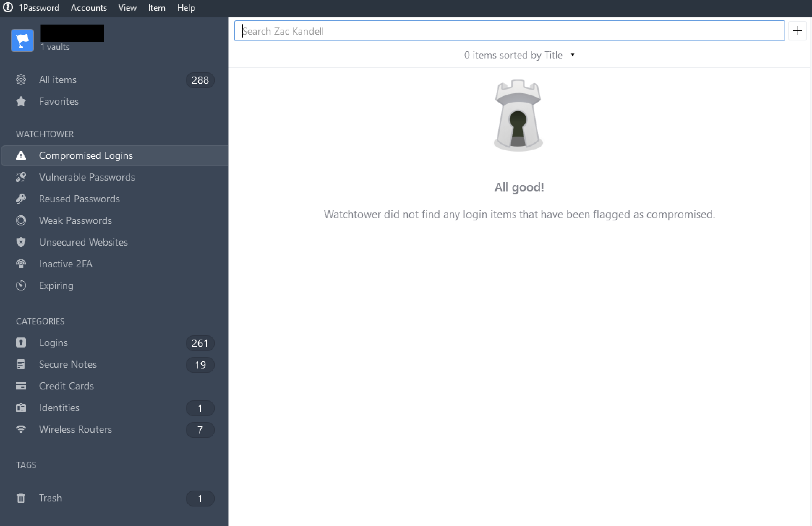812x526 pixels.
Task: Click the Search Zac Kandell input field
Action: click(x=511, y=31)
